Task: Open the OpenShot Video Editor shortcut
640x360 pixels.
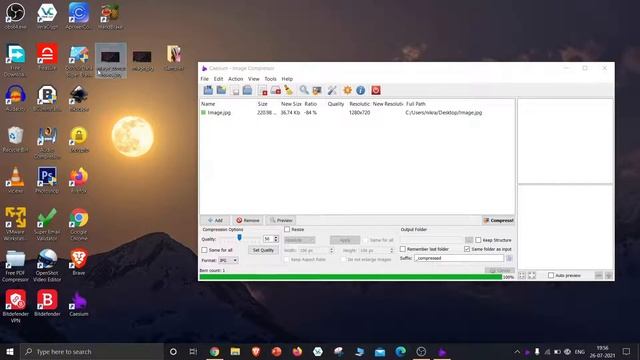Action: 47,265
